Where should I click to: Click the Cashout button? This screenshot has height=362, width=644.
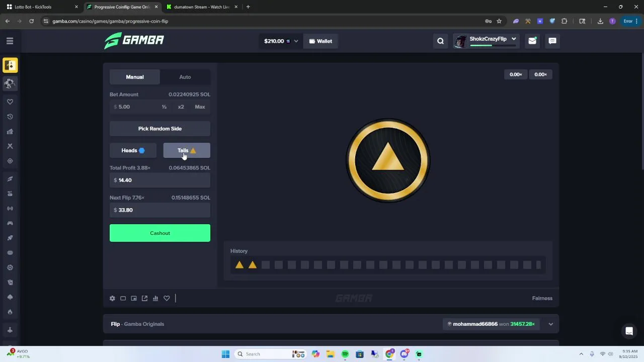pos(160,233)
